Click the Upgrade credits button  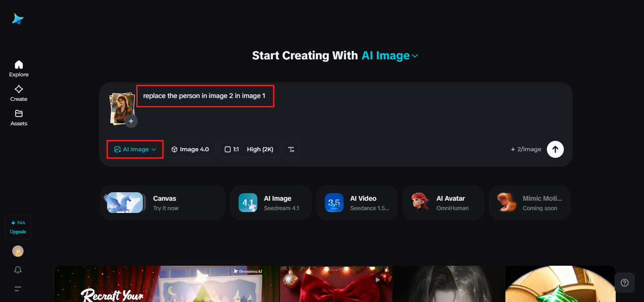tap(18, 228)
